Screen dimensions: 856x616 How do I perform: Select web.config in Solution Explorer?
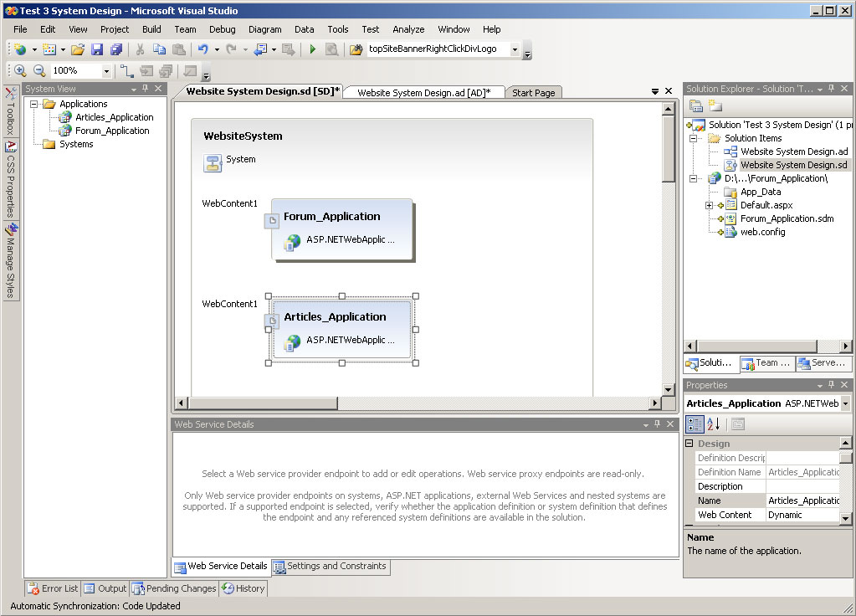[762, 232]
